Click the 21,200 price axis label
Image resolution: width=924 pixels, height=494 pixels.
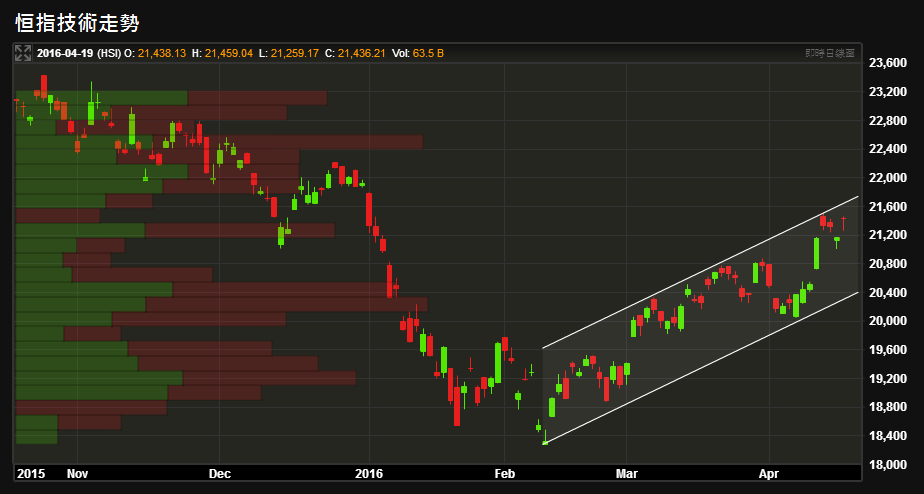(x=887, y=235)
